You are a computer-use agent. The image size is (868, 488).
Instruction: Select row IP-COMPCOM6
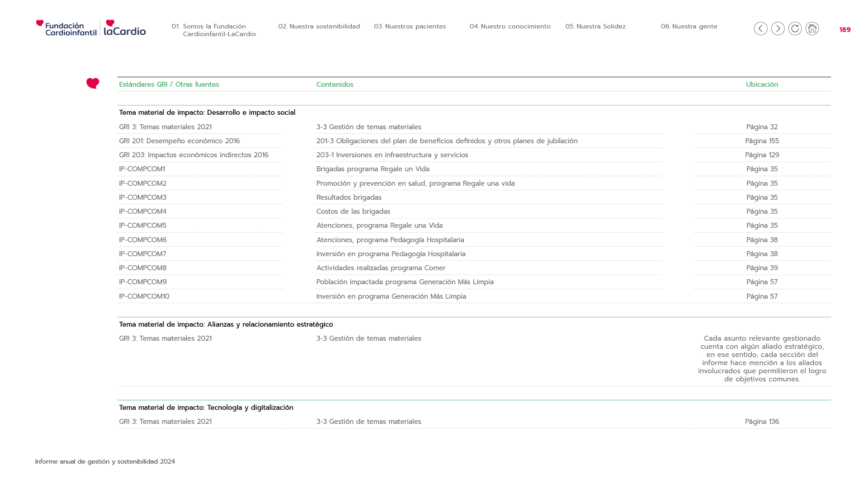[474, 240]
